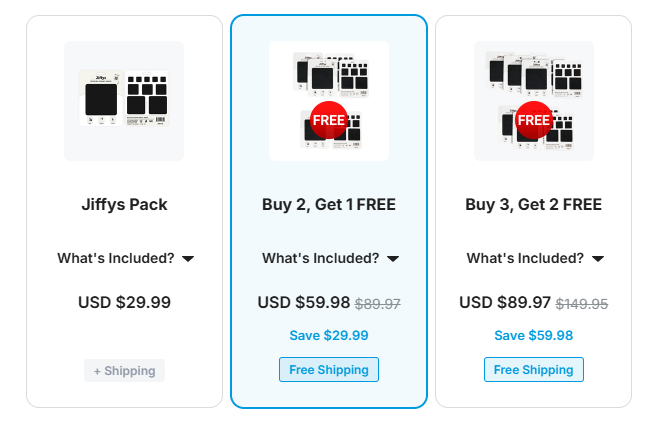
Task: Click the Jiffys Pack product image
Action: [x=124, y=101]
